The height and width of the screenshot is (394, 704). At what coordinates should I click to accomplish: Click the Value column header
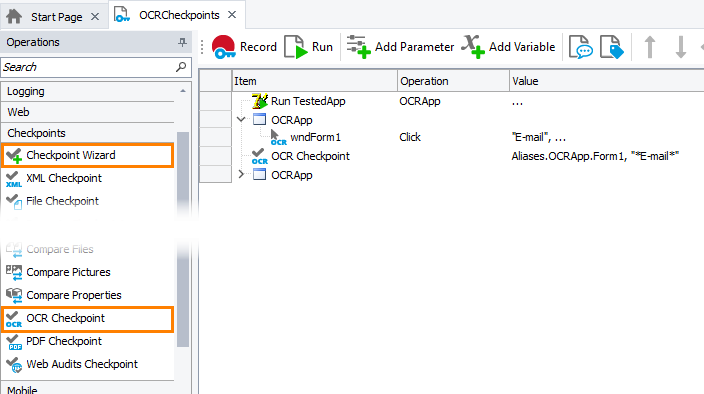click(x=607, y=81)
